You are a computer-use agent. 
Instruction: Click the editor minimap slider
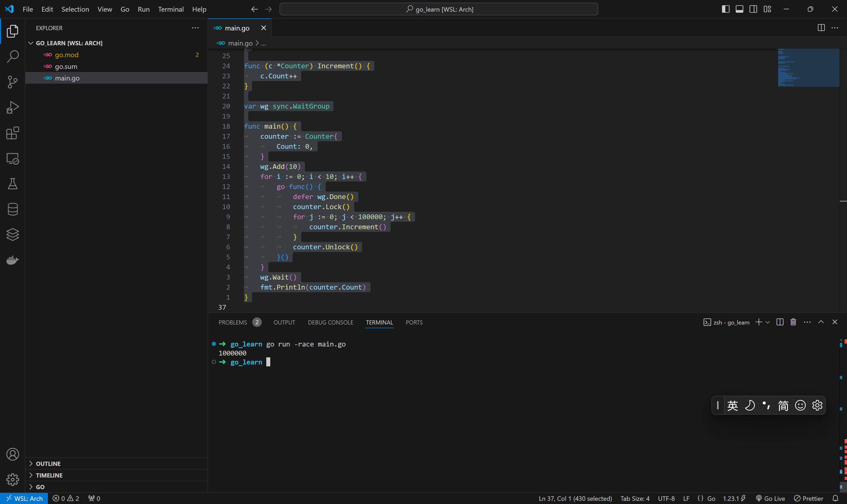pyautogui.click(x=808, y=67)
